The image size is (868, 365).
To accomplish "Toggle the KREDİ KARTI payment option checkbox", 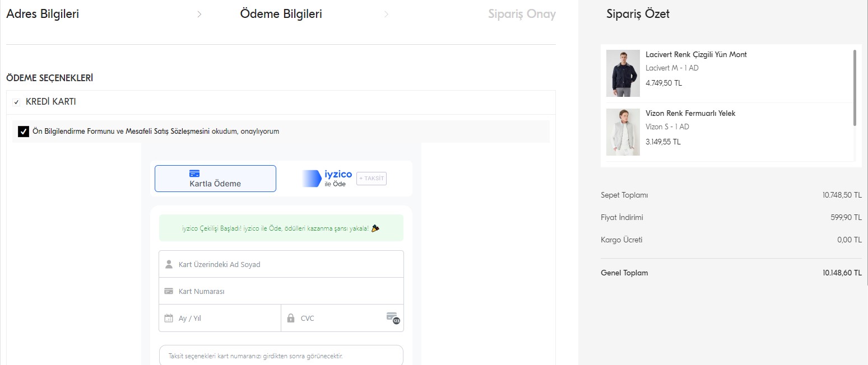I will (x=16, y=102).
